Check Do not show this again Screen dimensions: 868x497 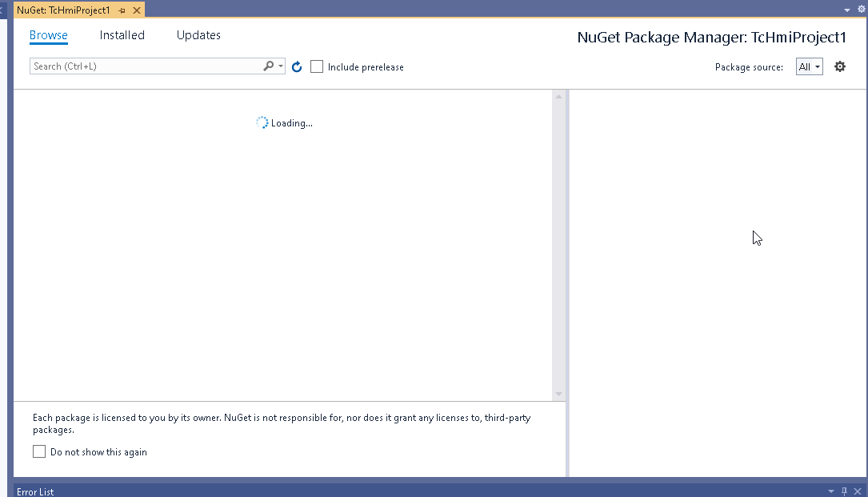click(x=38, y=451)
